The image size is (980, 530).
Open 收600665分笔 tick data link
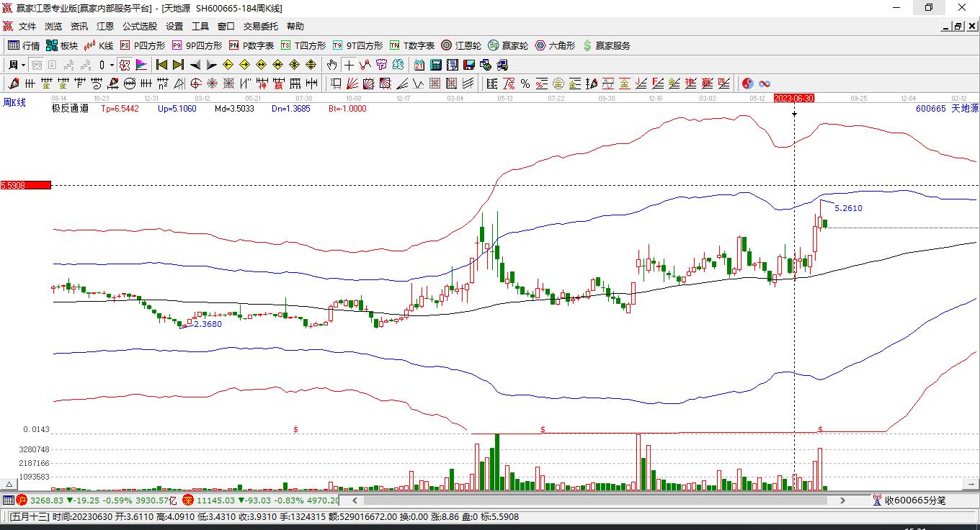(x=909, y=500)
